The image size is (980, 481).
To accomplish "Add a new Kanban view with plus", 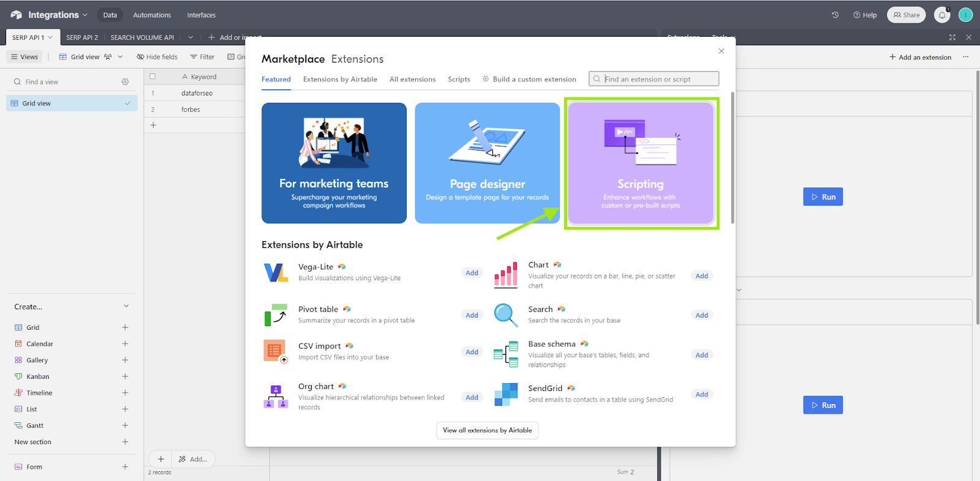I will tap(125, 376).
